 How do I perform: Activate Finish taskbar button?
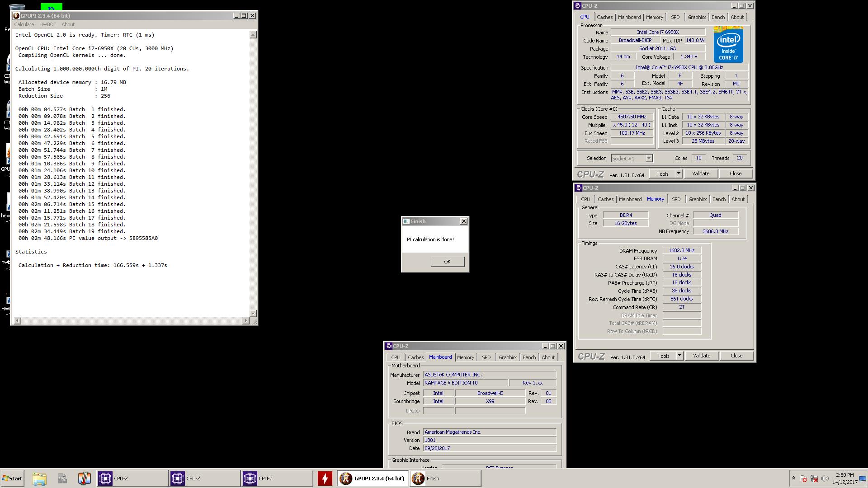pos(445,479)
